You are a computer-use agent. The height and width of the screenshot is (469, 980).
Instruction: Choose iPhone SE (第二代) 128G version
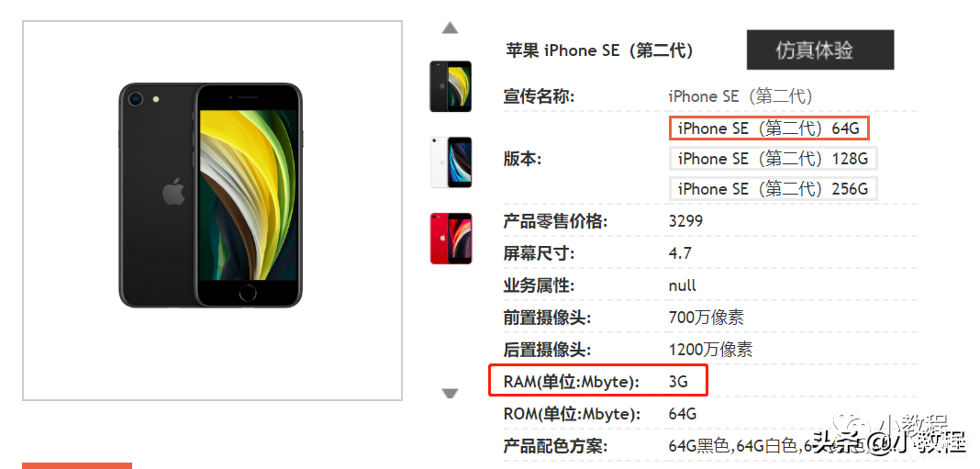774,159
